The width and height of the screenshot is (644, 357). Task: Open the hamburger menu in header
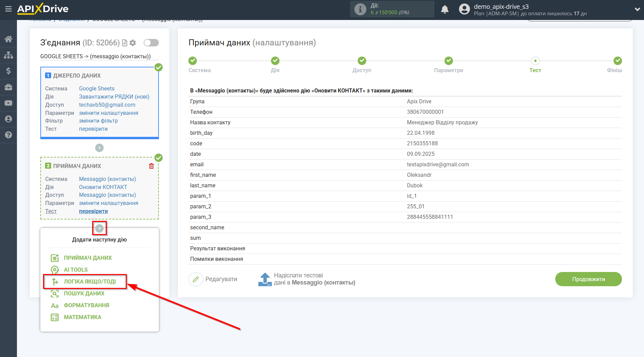pos(8,9)
